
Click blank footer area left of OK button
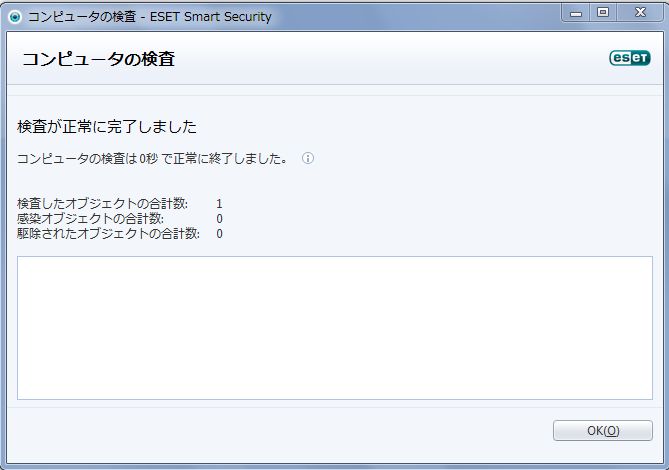277,431
